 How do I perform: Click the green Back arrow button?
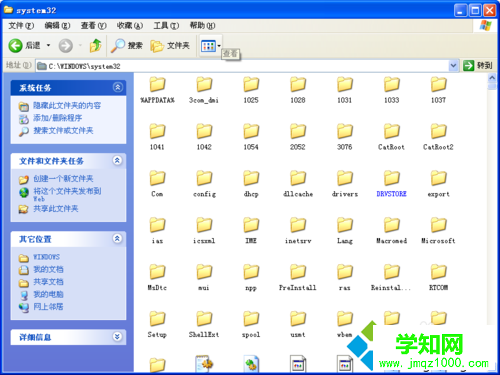point(15,46)
